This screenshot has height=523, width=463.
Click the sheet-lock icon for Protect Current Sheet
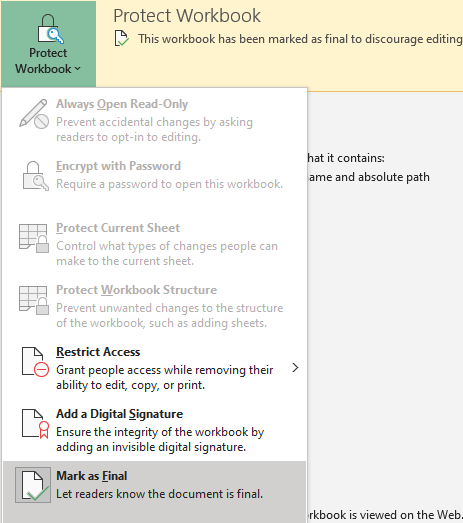pyautogui.click(x=34, y=238)
